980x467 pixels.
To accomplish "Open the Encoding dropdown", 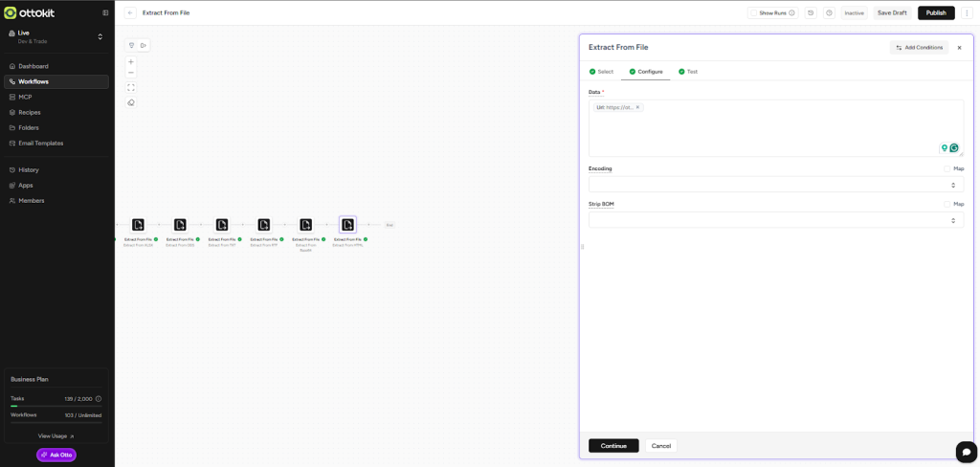I will (775, 185).
